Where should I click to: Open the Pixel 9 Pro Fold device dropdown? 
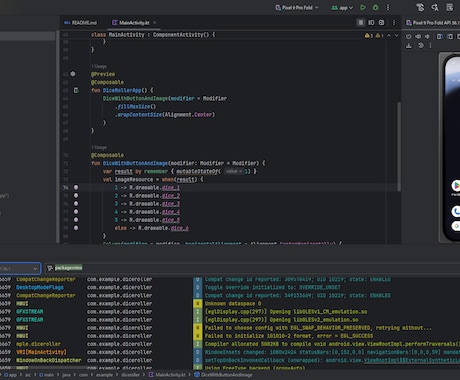(297, 7)
